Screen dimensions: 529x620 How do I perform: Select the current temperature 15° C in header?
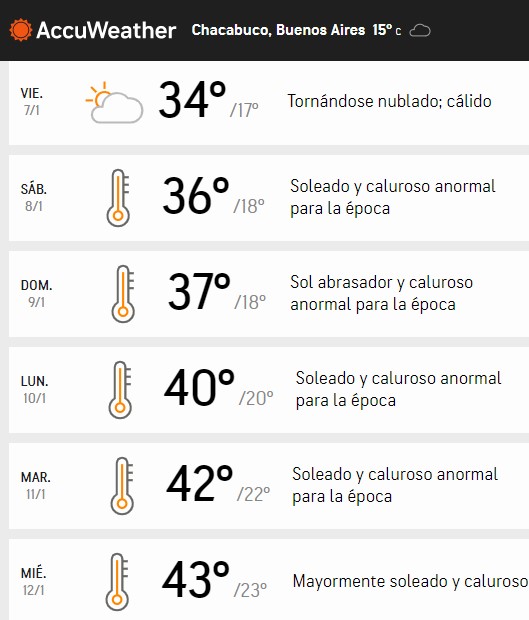pyautogui.click(x=387, y=30)
